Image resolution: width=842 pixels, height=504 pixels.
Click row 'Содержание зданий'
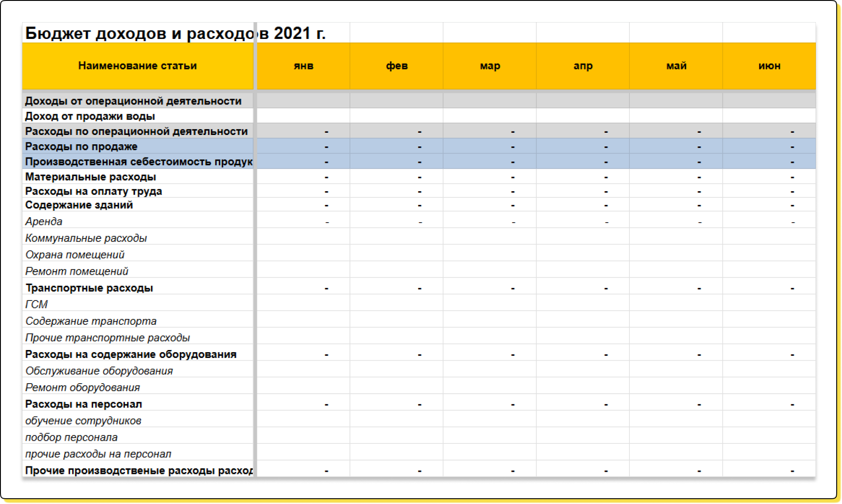(x=419, y=205)
